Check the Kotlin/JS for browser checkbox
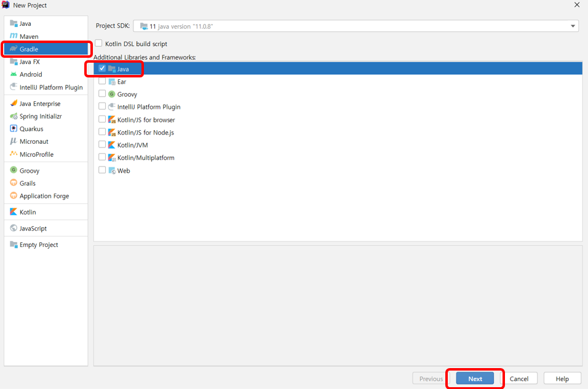The width and height of the screenshot is (588, 389). 102,119
